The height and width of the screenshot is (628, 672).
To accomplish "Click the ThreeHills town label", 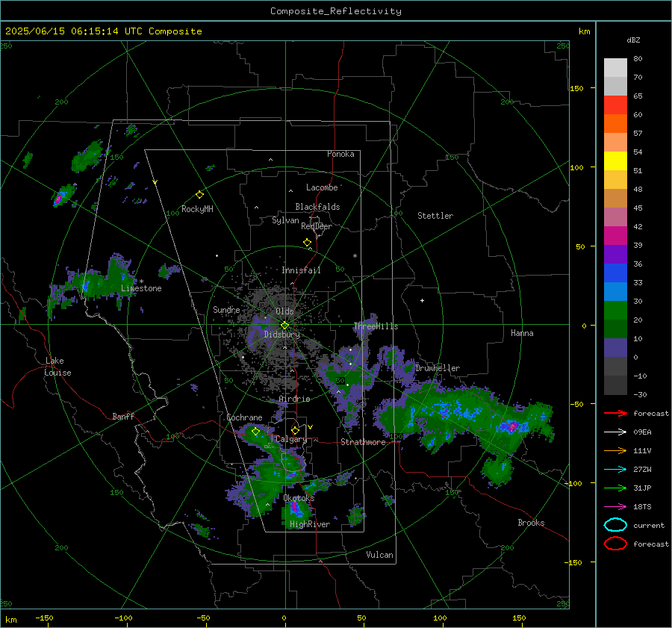I will point(376,326).
